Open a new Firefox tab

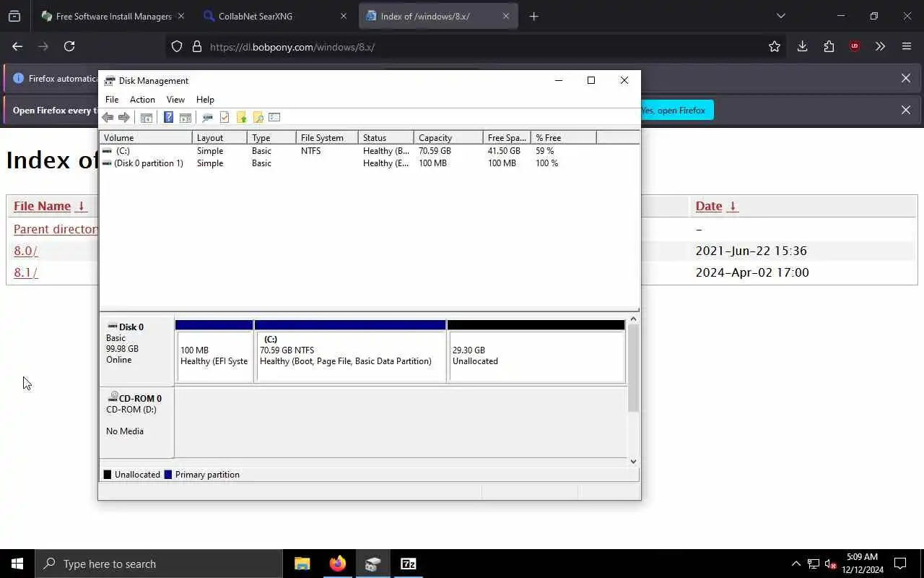point(534,16)
